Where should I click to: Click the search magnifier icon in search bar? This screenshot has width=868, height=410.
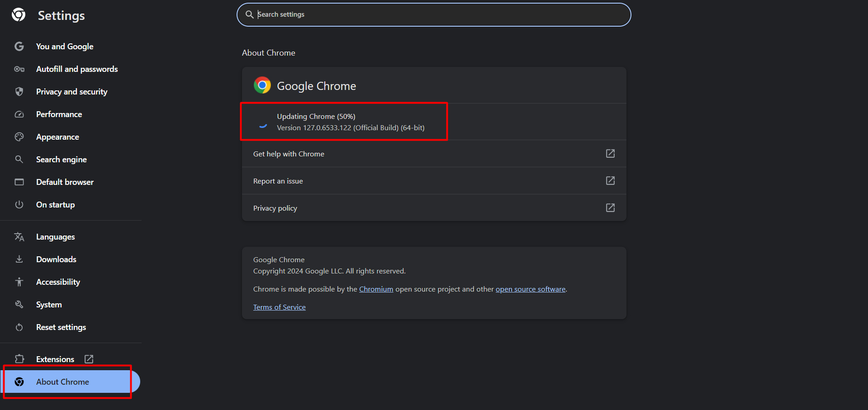click(x=249, y=14)
